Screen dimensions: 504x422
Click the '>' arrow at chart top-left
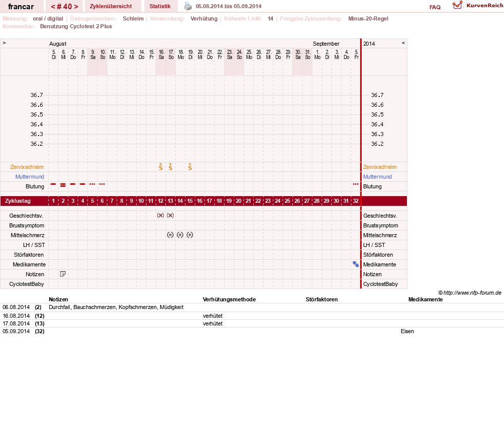click(x=4, y=43)
